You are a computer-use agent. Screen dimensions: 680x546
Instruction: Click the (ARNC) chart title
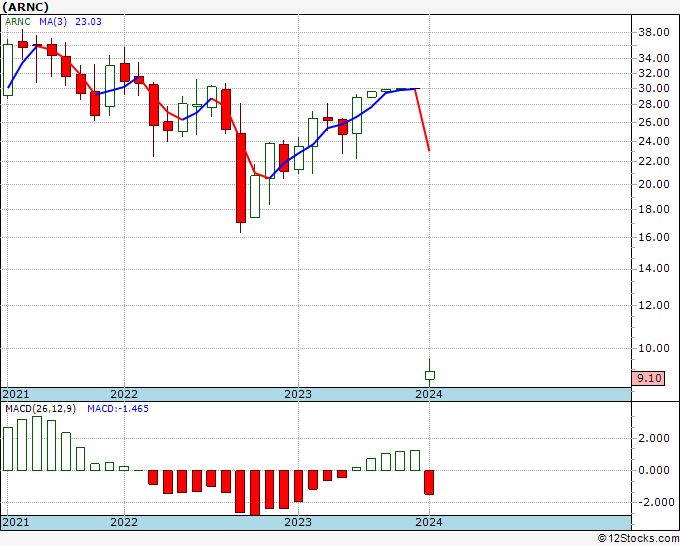(x=25, y=7)
